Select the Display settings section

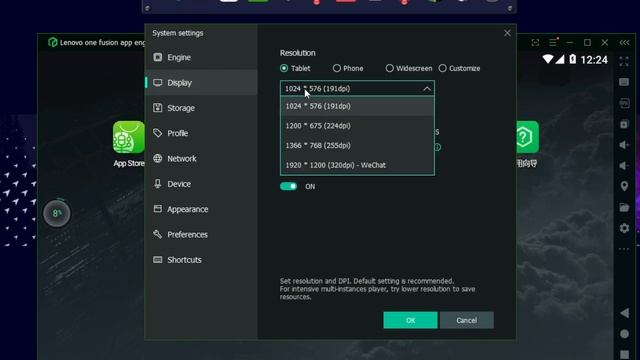pos(201,82)
